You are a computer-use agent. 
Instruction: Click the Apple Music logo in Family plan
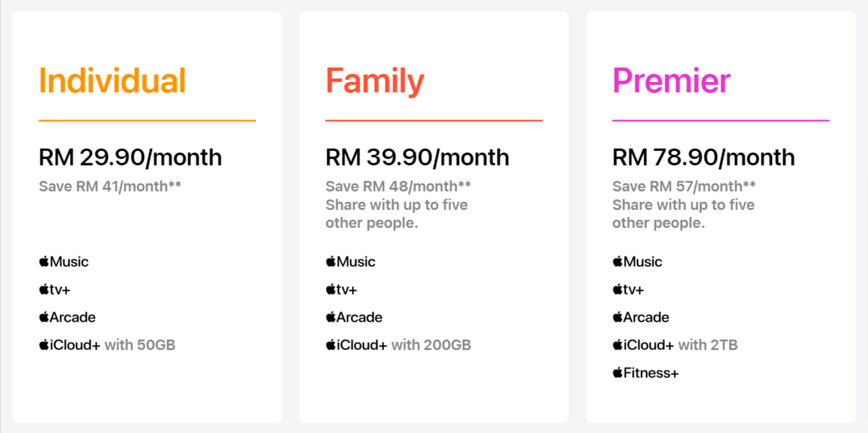(x=351, y=262)
